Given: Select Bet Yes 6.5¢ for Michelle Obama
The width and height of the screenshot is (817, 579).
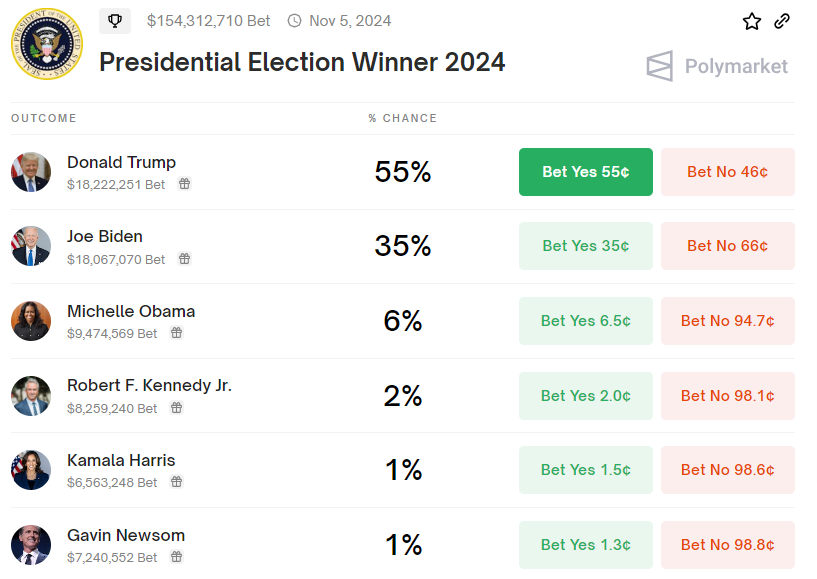Looking at the screenshot, I should [x=586, y=321].
